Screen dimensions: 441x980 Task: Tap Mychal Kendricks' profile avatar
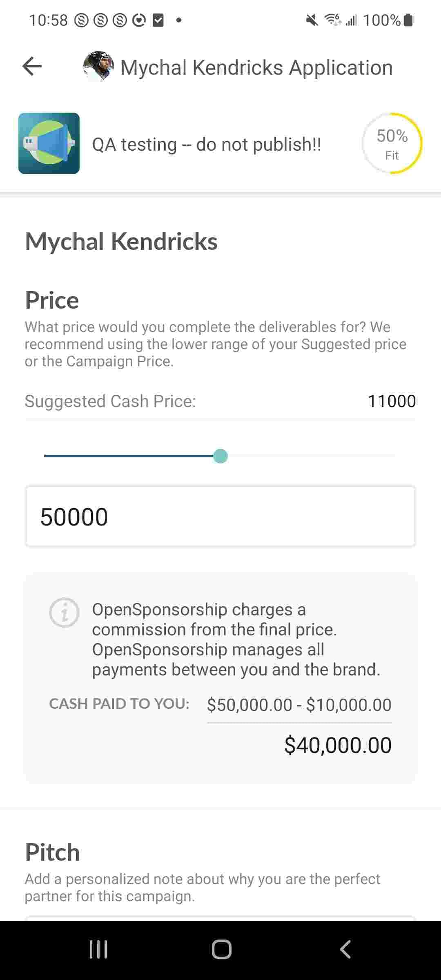pyautogui.click(x=98, y=66)
